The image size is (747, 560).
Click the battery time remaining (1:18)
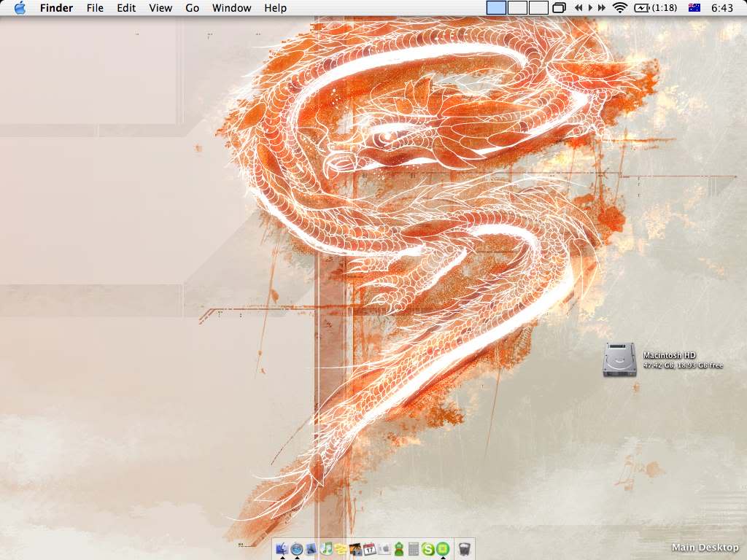664,8
